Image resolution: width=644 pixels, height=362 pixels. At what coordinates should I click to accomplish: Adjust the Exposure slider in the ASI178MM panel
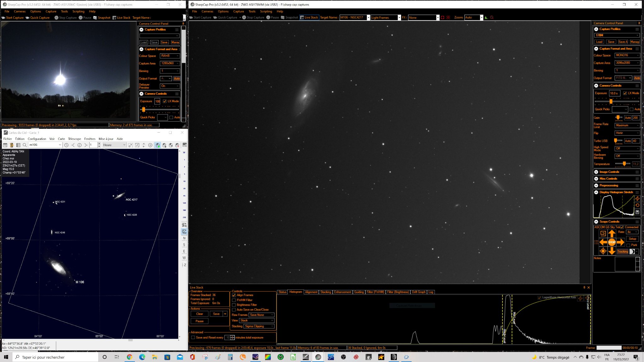[611, 101]
